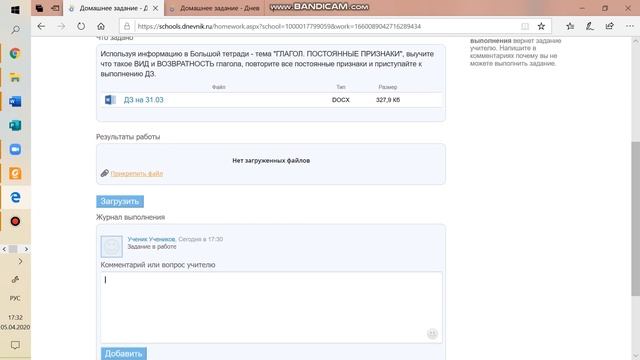Screen dimensions: 640x360
Task: Click the Word document icon for ДЗ на 31.03
Action: [110, 100]
